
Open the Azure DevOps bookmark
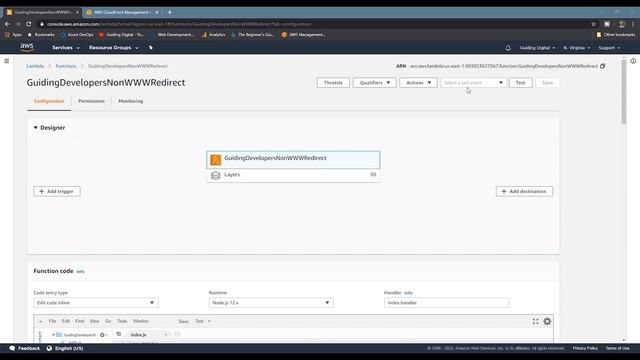(77, 35)
